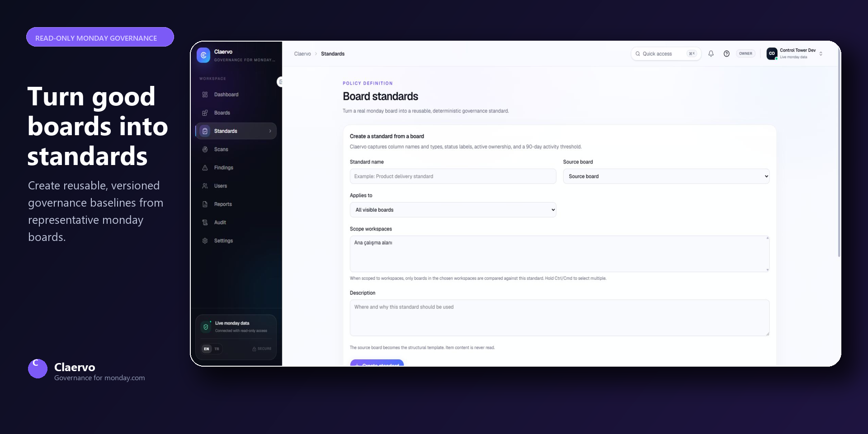Open notifications with the bell icon
Viewport: 868px width, 434px height.
[x=711, y=54]
